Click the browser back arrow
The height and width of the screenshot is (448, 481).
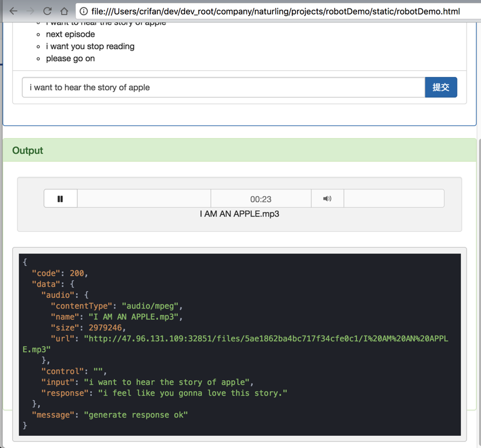click(x=13, y=11)
